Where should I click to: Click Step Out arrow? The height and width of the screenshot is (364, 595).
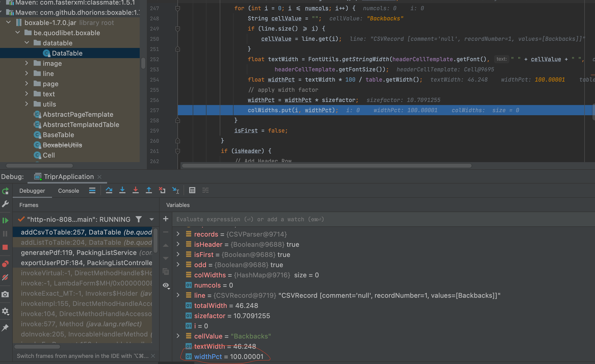(x=149, y=190)
